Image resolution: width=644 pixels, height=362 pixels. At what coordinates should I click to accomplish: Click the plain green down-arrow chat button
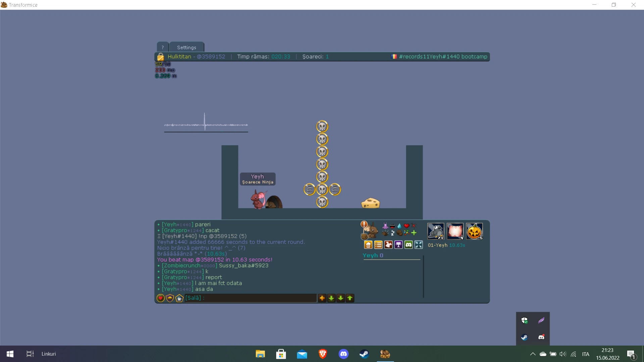(341, 298)
